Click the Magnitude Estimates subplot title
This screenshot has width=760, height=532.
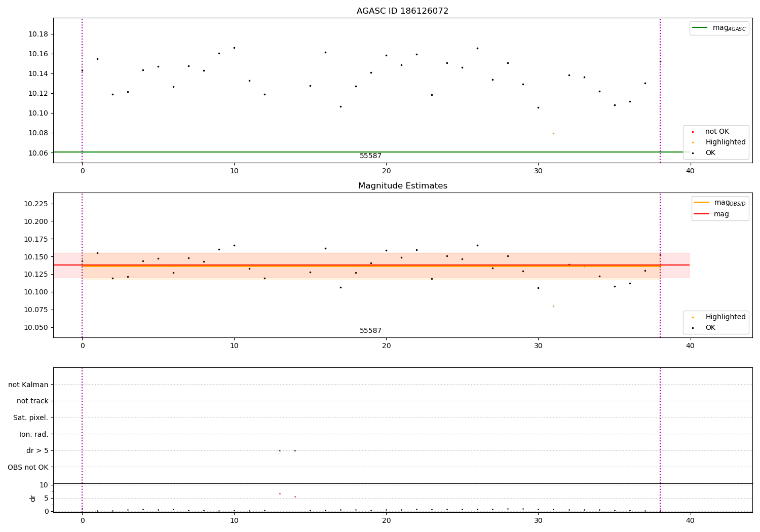[x=402, y=185]
